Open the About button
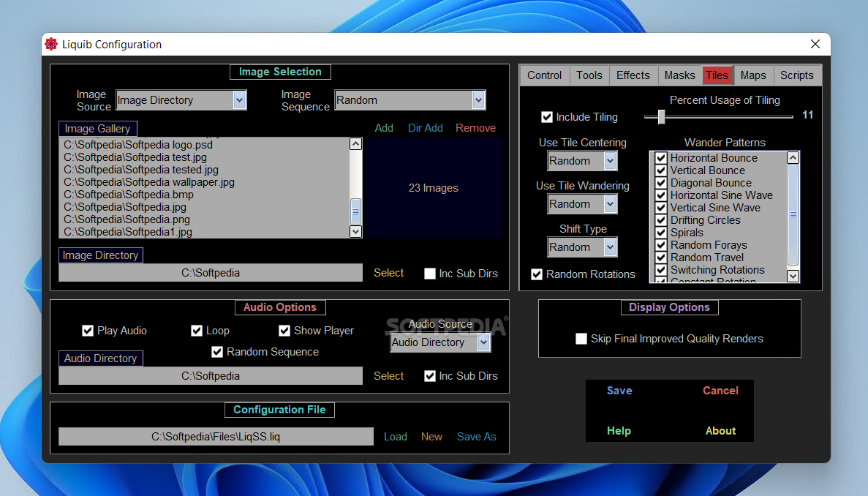Viewport: 868px width, 496px height. pyautogui.click(x=720, y=431)
